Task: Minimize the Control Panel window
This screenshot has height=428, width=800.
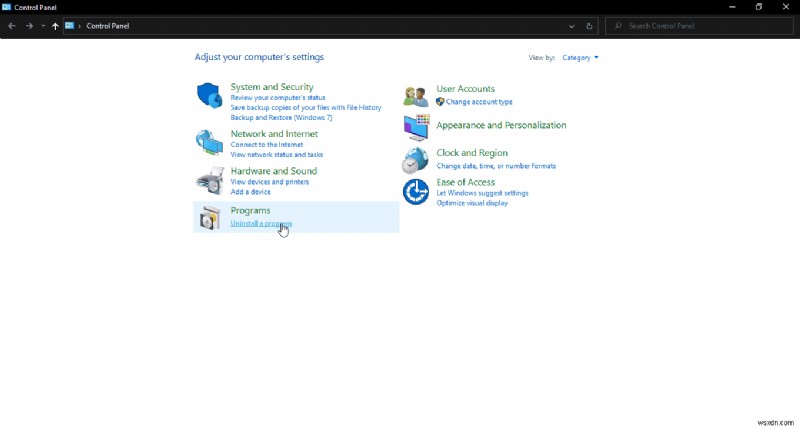Action: pos(732,7)
